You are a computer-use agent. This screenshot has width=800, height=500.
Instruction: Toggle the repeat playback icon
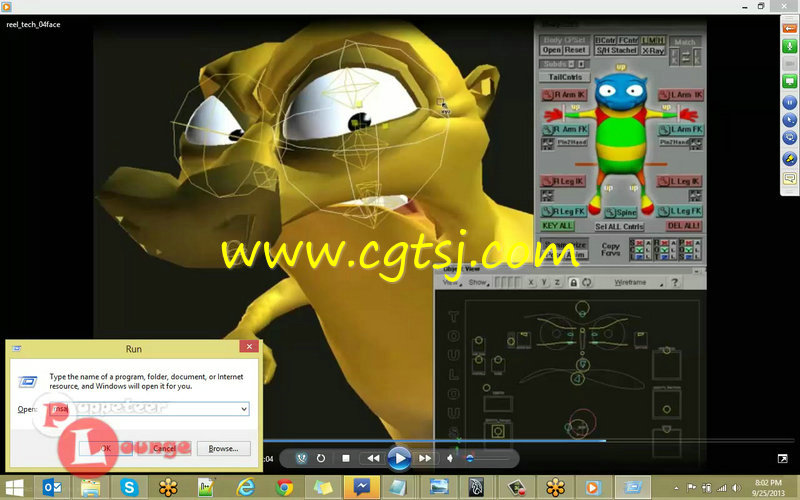[x=321, y=458]
